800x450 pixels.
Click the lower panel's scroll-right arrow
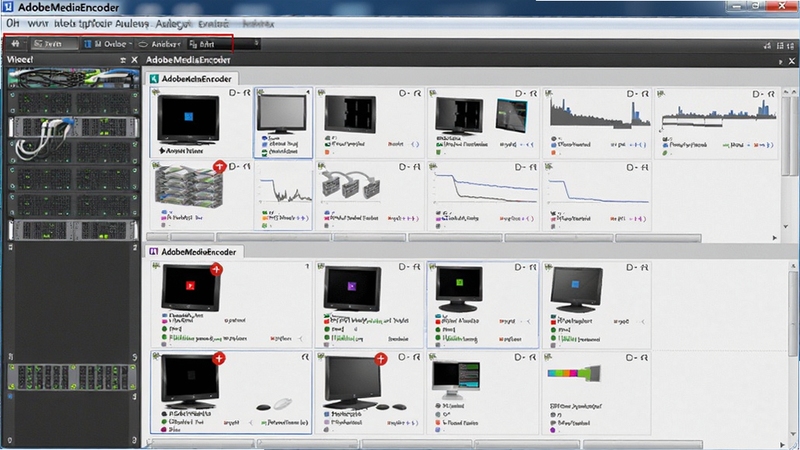pyautogui.click(x=783, y=444)
